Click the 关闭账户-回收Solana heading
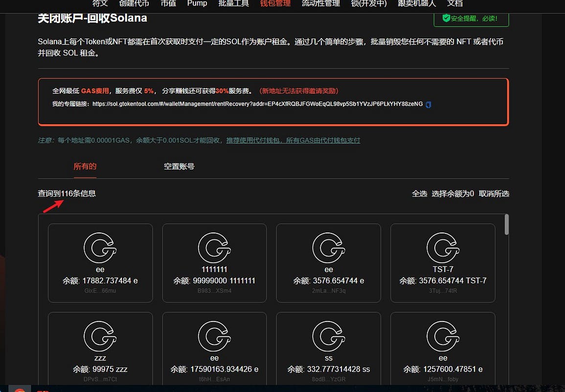The width and height of the screenshot is (565, 392). [92, 18]
